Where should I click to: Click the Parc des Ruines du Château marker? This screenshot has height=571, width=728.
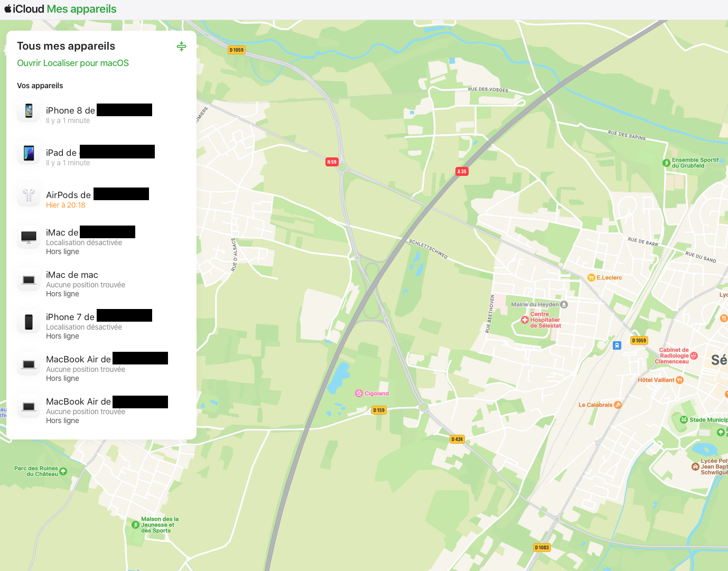point(63,471)
